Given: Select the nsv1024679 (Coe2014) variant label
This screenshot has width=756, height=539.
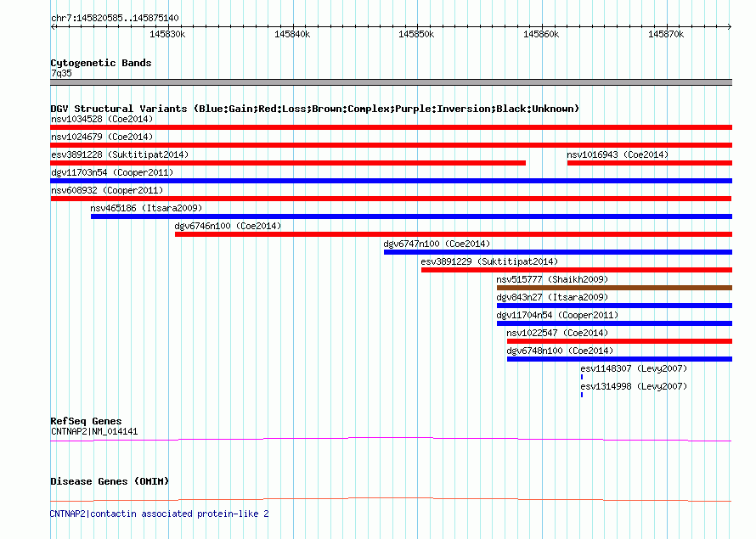Looking at the screenshot, I should [102, 137].
